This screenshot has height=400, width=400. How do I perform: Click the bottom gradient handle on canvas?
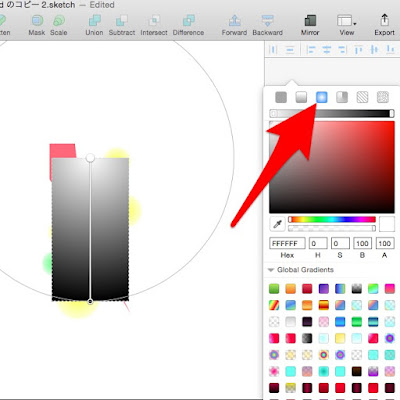pyautogui.click(x=90, y=302)
